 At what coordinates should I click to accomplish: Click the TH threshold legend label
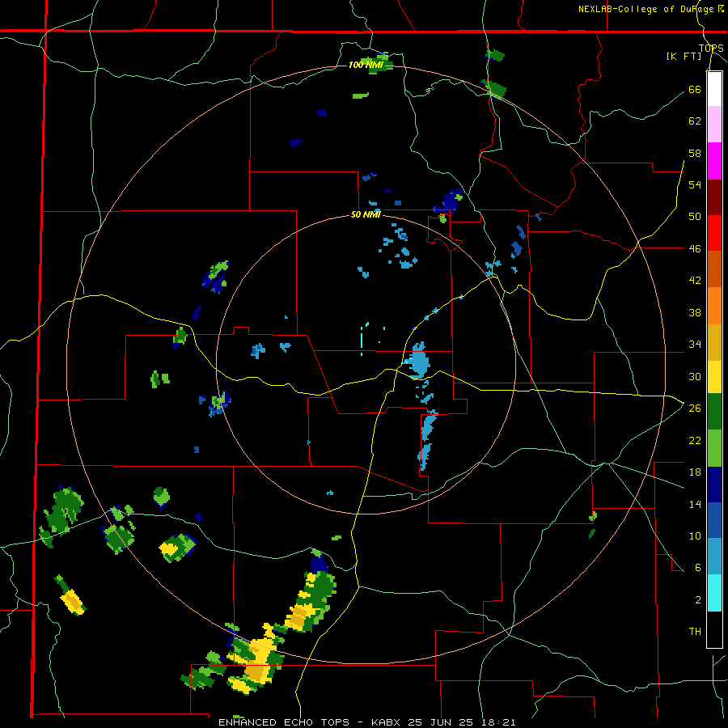click(x=695, y=631)
